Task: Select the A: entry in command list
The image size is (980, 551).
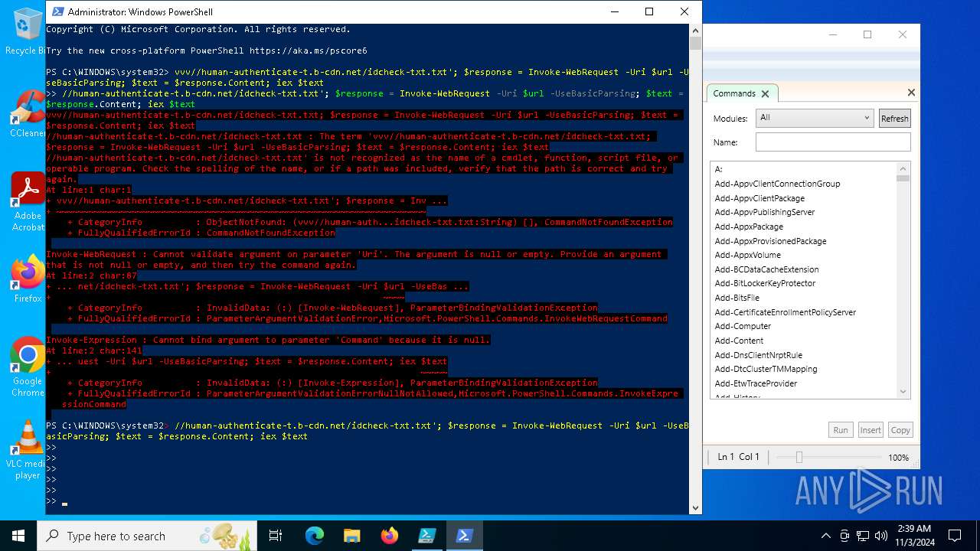Action: click(718, 169)
